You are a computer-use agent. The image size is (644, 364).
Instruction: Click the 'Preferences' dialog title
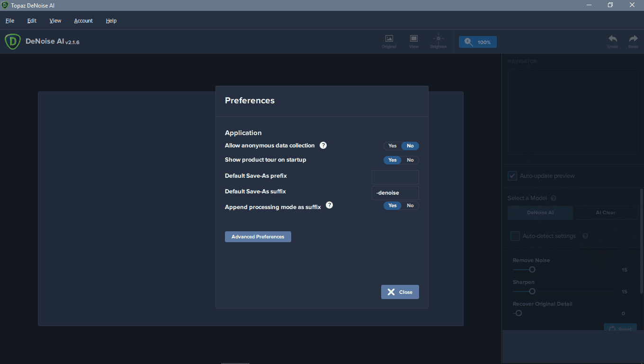(250, 100)
